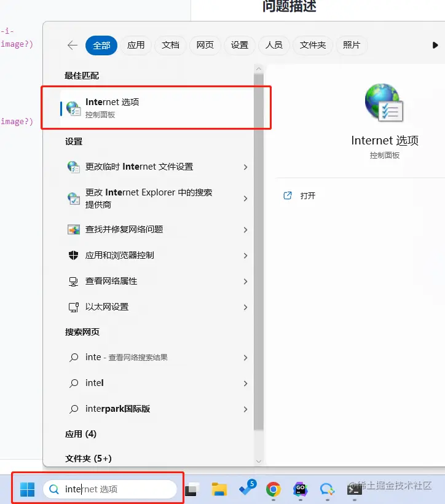Open 更改 Internet Explorer 中的搜索提供商 result
The height and width of the screenshot is (504, 445).
click(157, 199)
